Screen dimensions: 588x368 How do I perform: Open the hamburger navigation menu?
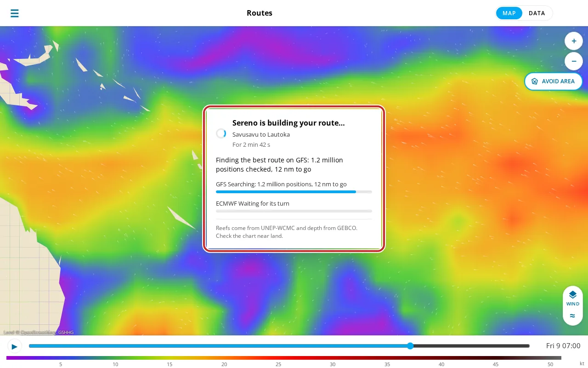pyautogui.click(x=15, y=13)
